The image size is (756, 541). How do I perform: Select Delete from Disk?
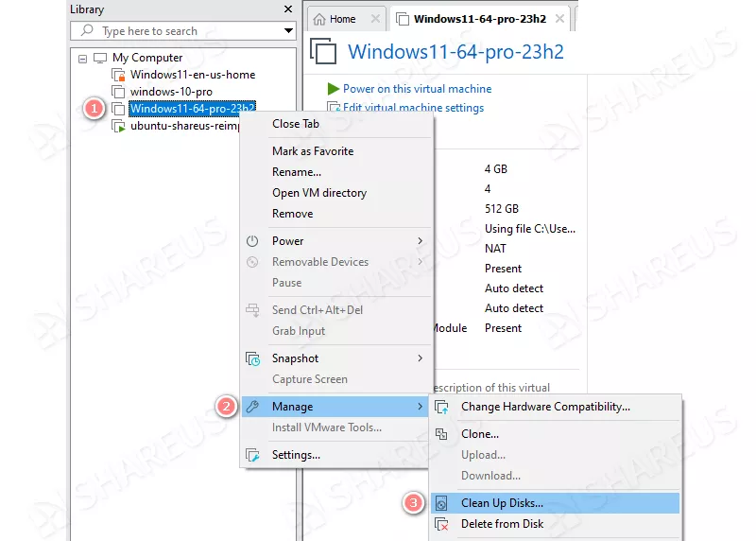[x=556, y=524]
